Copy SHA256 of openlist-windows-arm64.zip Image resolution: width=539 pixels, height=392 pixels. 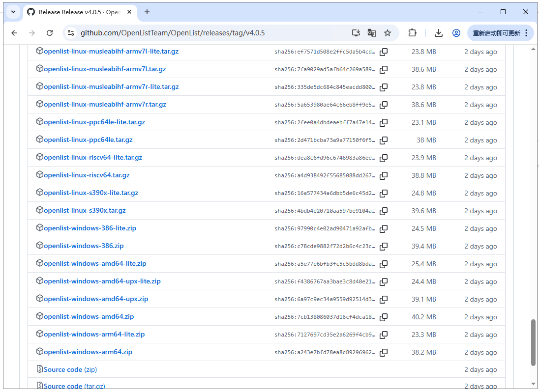pyautogui.click(x=384, y=352)
